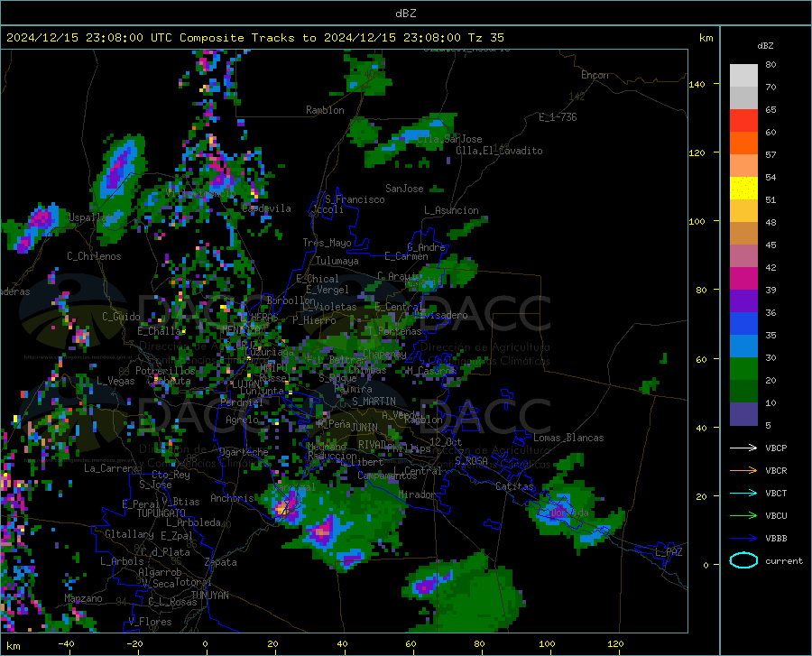Click the C_Guido map label
Screen dimensions: 812x656
tap(121, 317)
